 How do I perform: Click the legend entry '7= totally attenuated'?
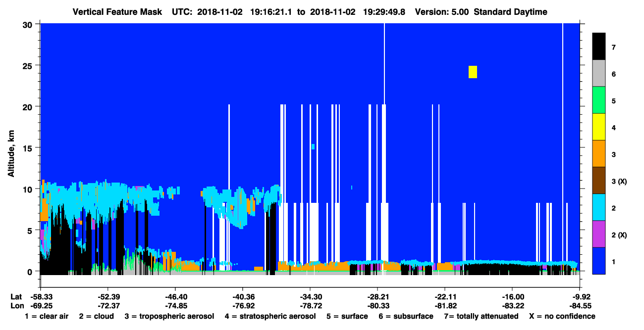481,316
